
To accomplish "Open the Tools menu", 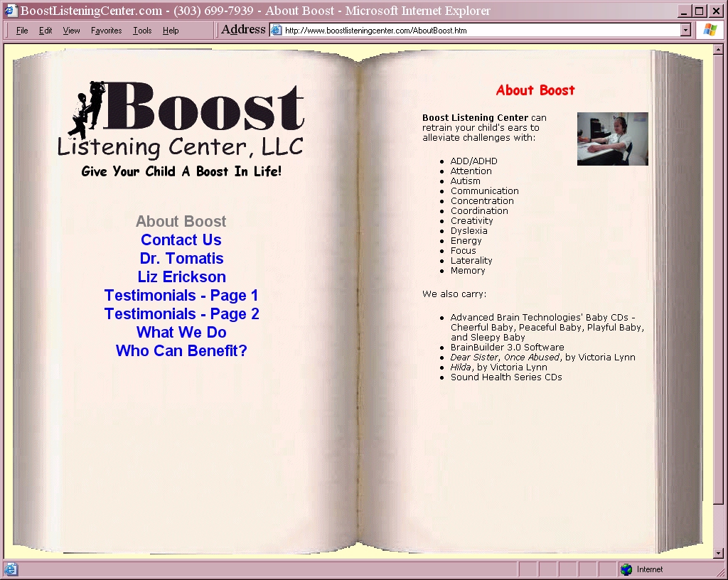I will click(142, 31).
